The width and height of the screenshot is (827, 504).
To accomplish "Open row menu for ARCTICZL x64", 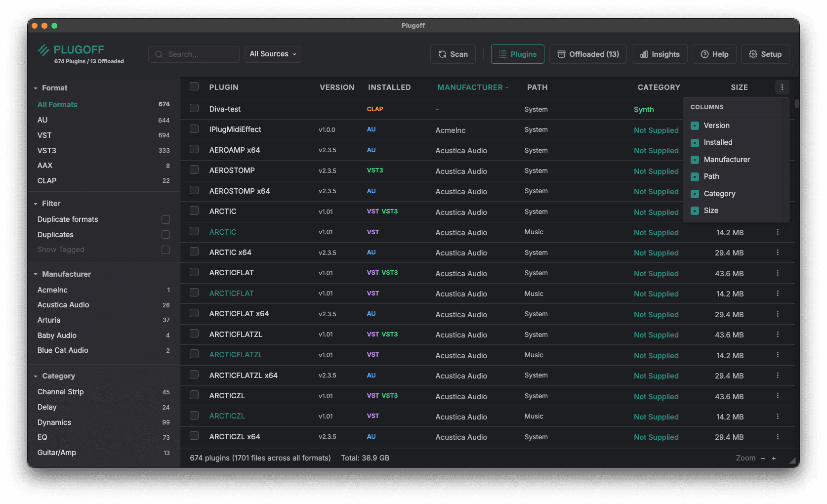I will 778,437.
